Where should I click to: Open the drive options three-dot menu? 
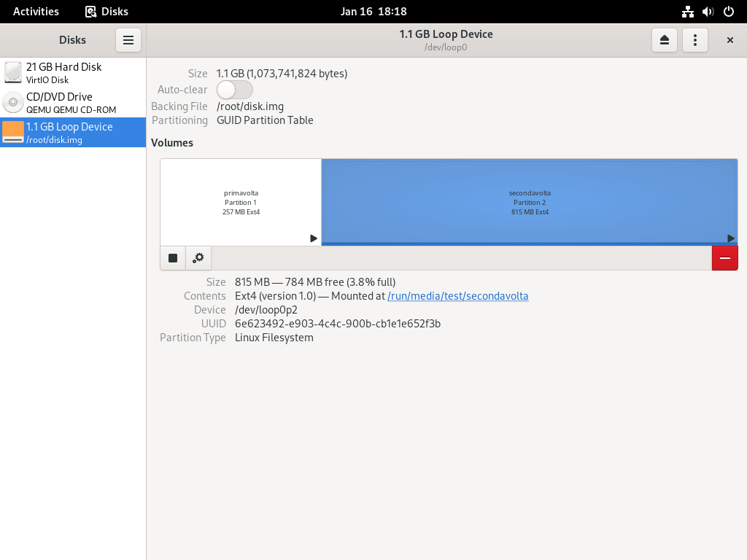695,40
